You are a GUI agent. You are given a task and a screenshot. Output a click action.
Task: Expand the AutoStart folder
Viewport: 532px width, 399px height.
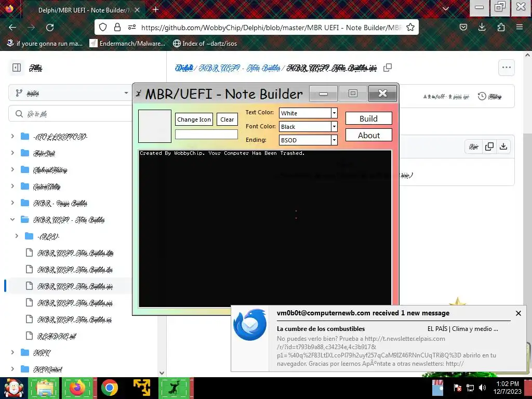pyautogui.click(x=12, y=153)
